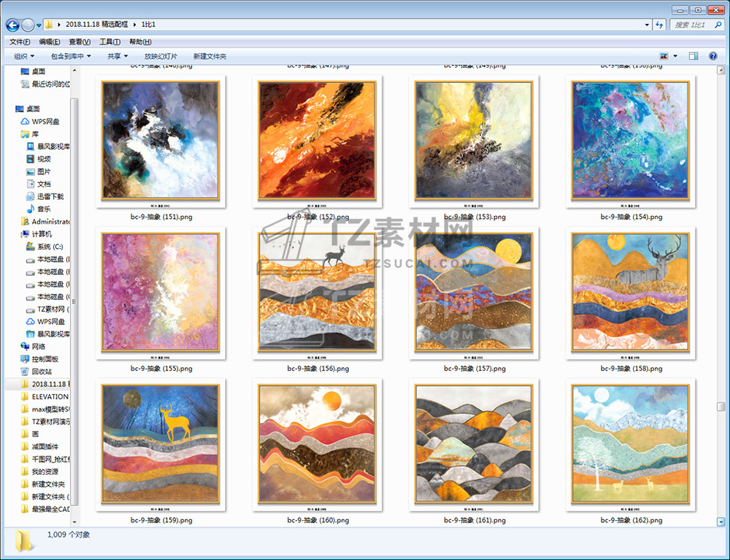Select thumbnail bc-9-抽象 (151).png

pyautogui.click(x=161, y=141)
